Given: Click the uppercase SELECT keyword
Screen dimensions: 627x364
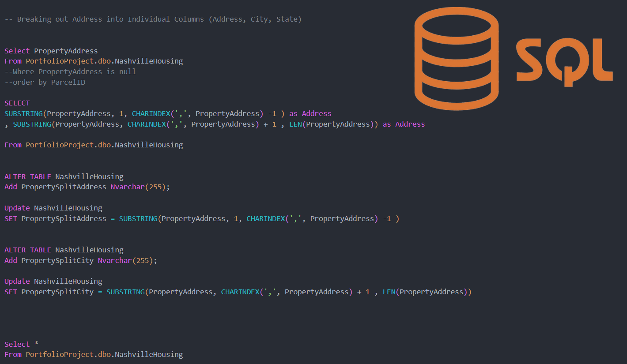Looking at the screenshot, I should click(17, 103).
